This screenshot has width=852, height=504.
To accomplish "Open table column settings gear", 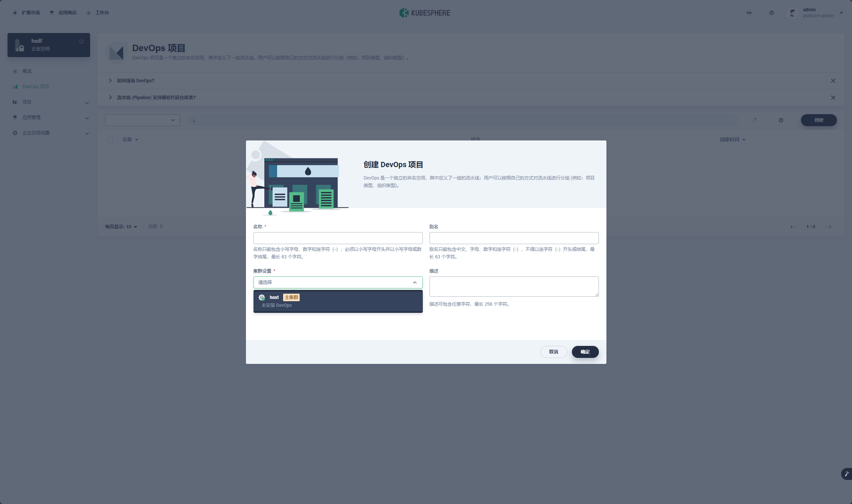I will 781,120.
